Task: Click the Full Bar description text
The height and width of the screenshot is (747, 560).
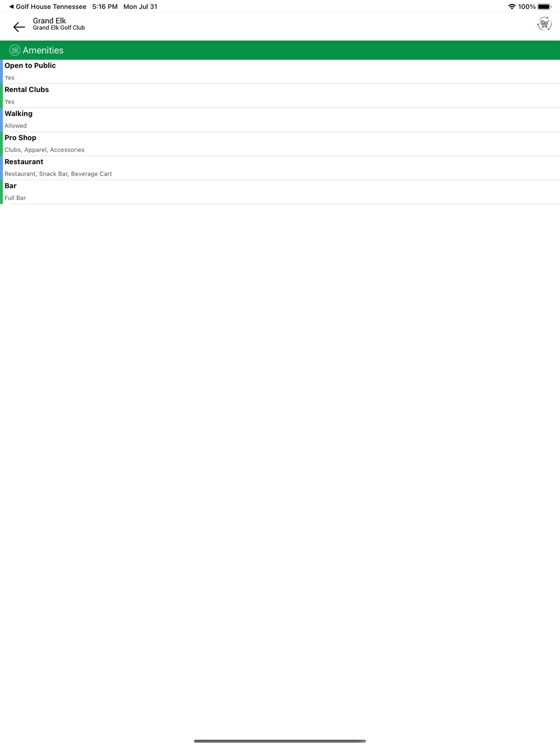Action: point(15,198)
